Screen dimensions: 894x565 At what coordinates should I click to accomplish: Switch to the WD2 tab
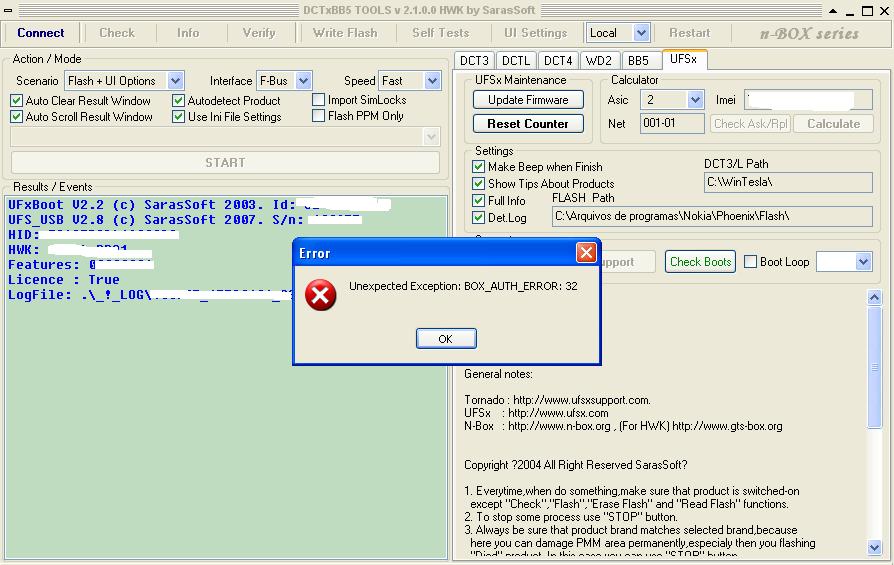(x=599, y=61)
